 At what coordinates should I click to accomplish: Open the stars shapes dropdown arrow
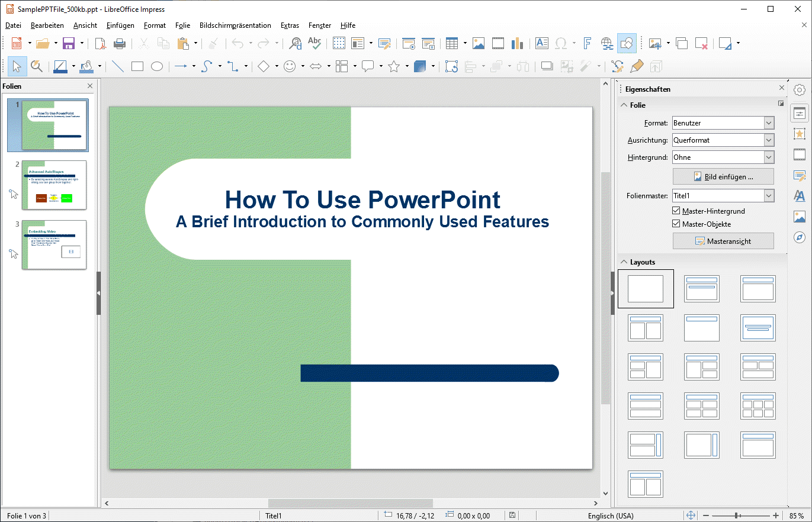407,66
